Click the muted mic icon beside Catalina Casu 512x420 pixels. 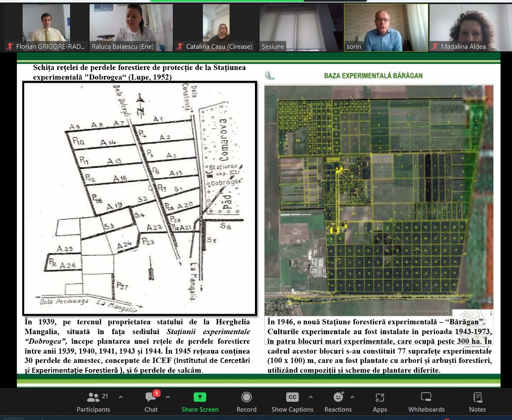(180, 47)
